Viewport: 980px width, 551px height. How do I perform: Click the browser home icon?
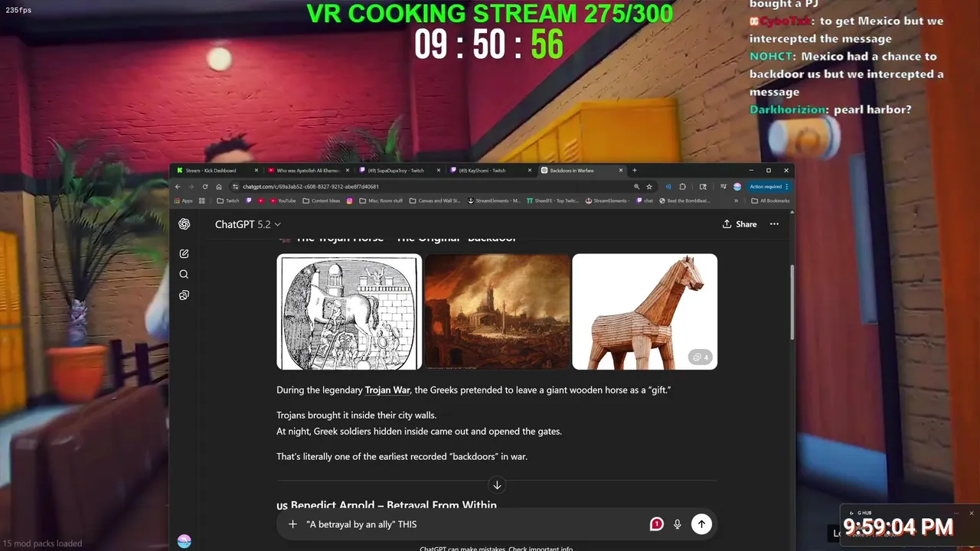(x=218, y=187)
